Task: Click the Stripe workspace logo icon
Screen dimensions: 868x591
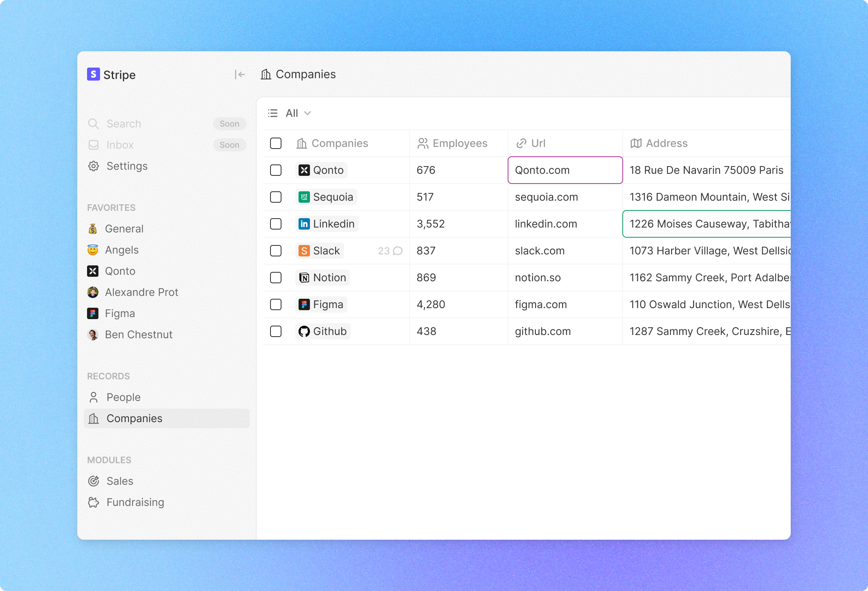Action: (x=94, y=74)
